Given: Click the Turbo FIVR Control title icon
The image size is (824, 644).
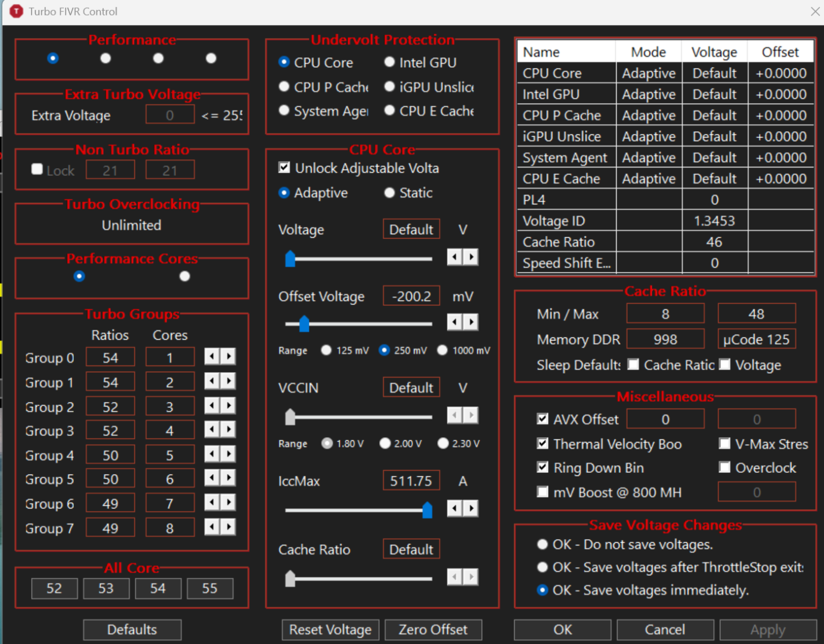Looking at the screenshot, I should (16, 11).
